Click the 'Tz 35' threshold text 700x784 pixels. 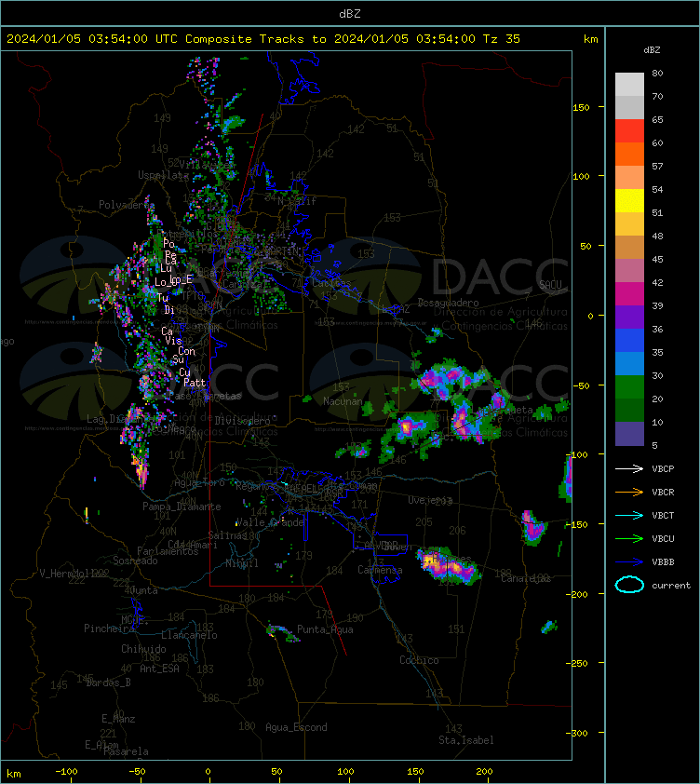tap(502, 39)
